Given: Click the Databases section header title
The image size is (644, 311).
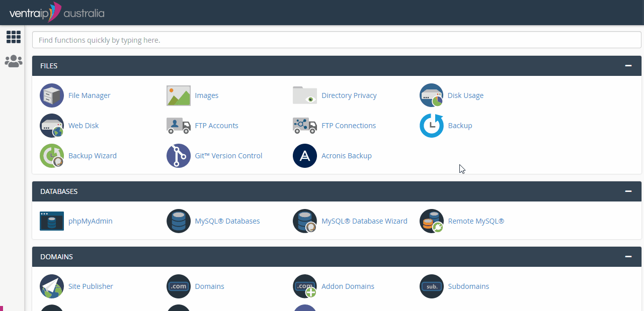Looking at the screenshot, I should [59, 191].
